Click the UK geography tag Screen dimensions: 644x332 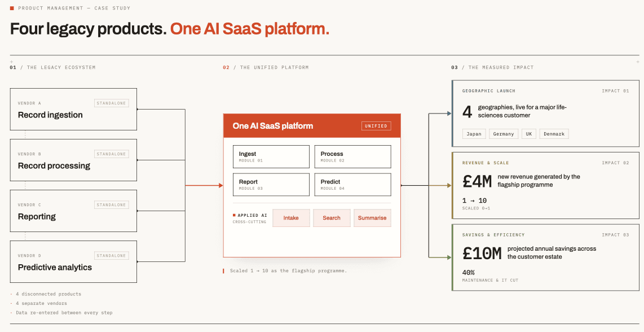528,134
